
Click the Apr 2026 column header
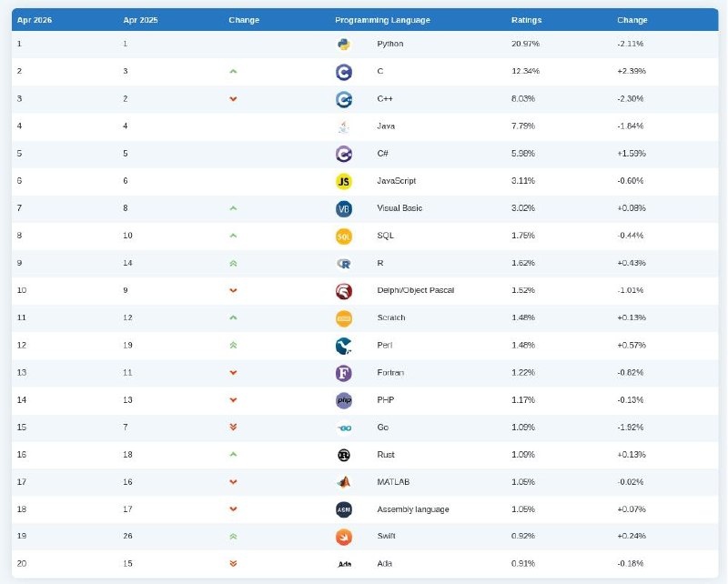35,20
